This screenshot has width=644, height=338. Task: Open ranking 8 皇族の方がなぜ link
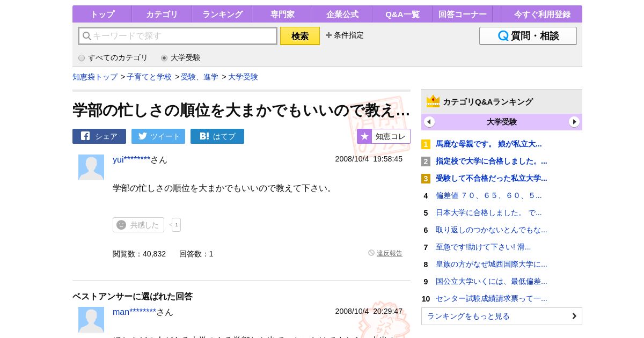(x=492, y=264)
